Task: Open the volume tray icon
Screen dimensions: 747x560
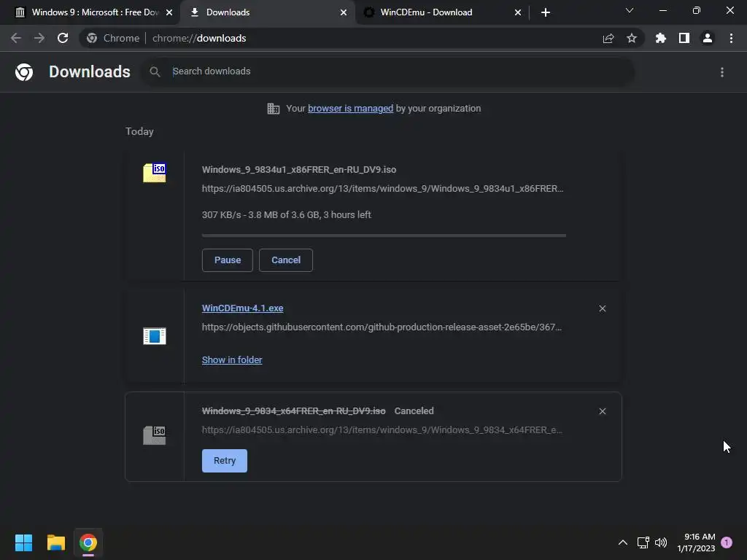Action: coord(661,542)
